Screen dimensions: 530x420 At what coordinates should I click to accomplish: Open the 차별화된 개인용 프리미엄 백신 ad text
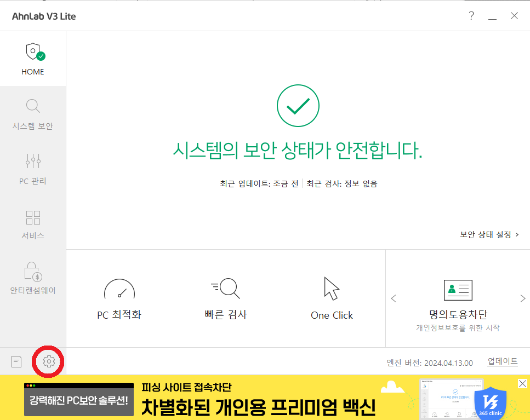coord(258,407)
